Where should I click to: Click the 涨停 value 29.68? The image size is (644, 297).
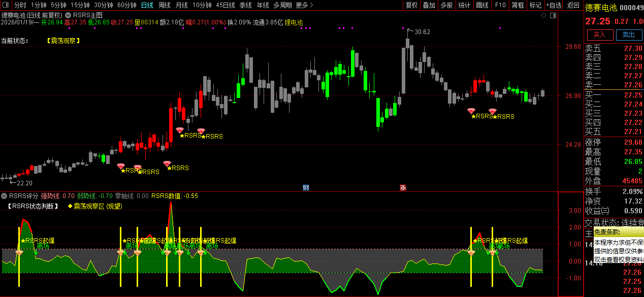(633, 142)
